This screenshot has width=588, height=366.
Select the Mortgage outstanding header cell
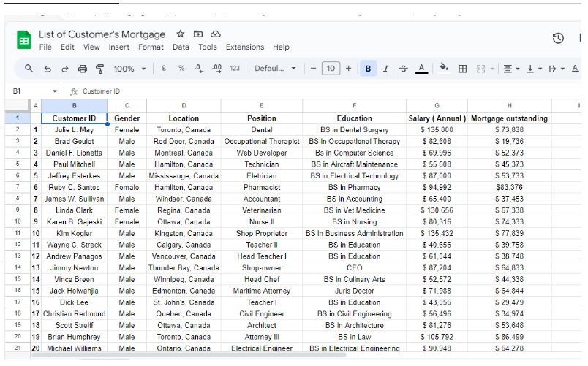509,118
